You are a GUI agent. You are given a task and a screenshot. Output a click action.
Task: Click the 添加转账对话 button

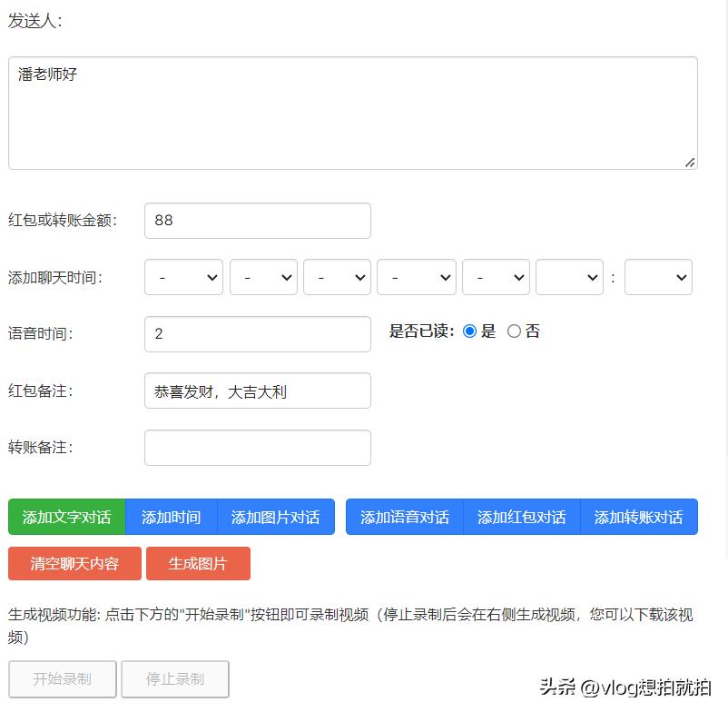pos(639,516)
